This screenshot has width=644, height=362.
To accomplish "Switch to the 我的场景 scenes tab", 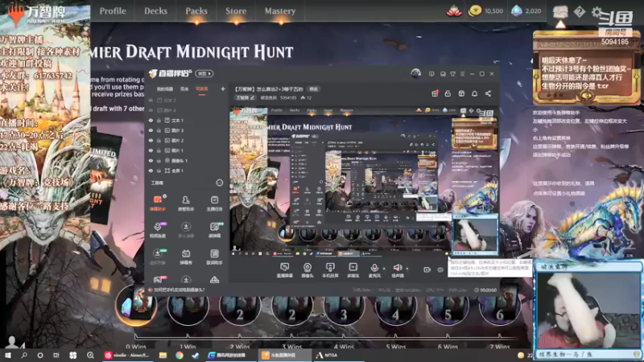I will click(165, 88).
